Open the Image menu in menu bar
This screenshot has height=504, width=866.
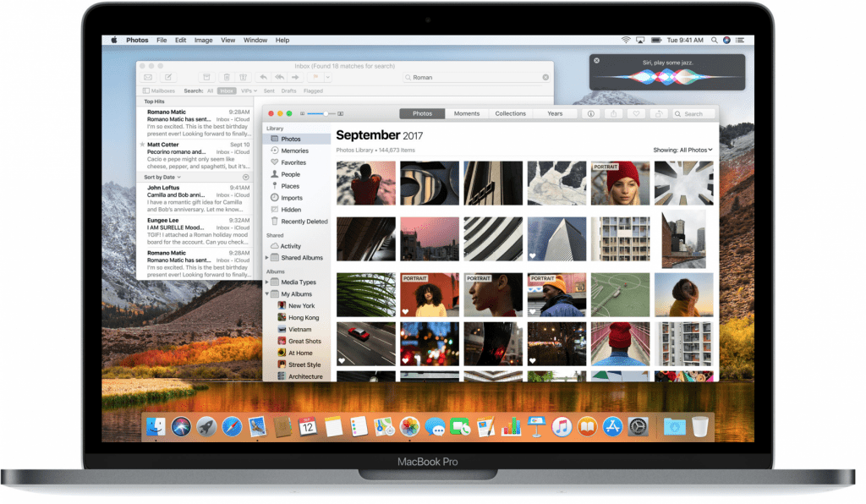(x=203, y=41)
